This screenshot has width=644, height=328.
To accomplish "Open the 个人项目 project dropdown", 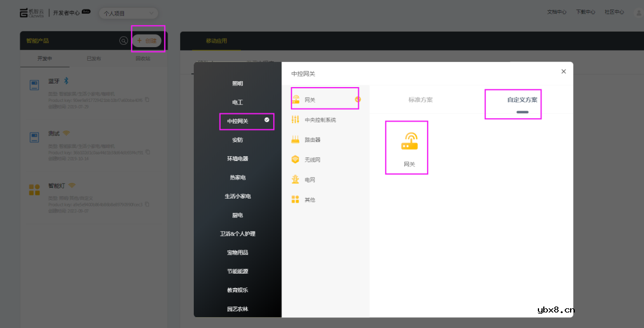I will 129,13.
